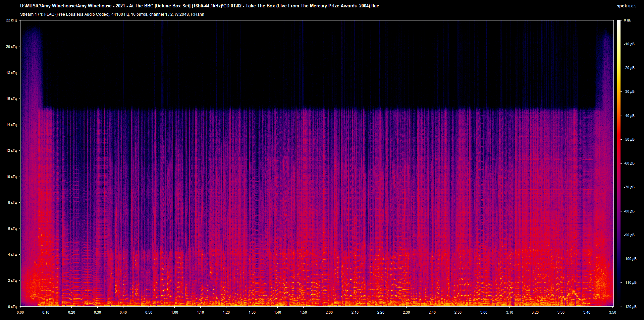The image size is (644, 320).
Task: Click the 1:00 time axis marker
Action: click(x=175, y=313)
